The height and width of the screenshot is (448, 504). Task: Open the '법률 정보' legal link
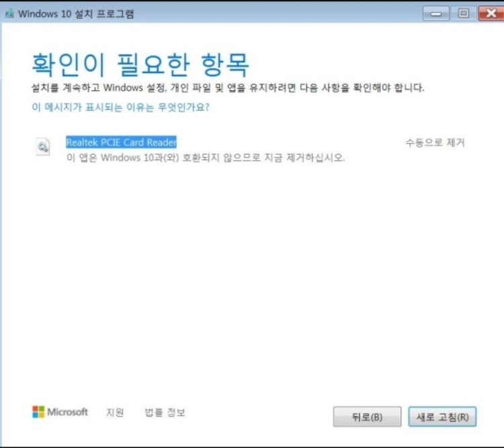click(x=165, y=412)
